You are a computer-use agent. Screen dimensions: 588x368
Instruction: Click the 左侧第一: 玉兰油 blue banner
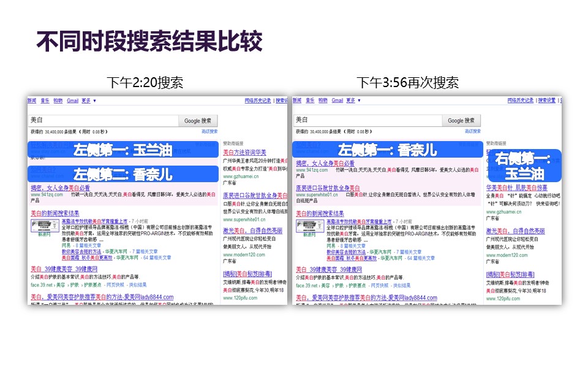[x=123, y=150]
